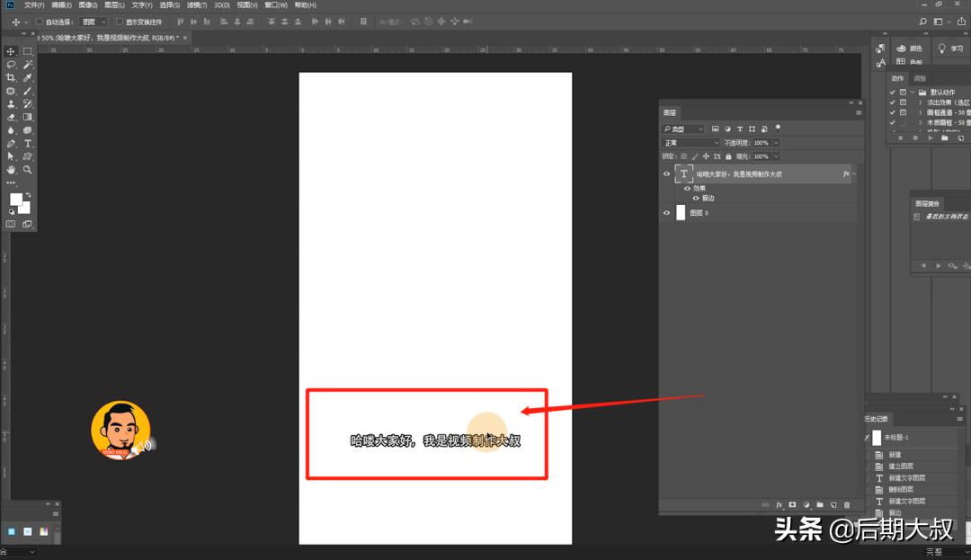Select the Crop tool in toolbar
The width and height of the screenshot is (971, 560).
12,78
